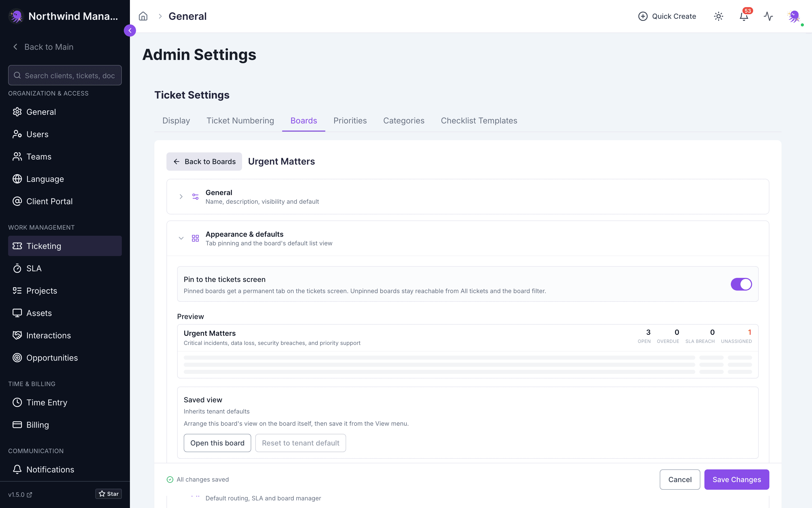Click the version v1.5.0 external link
This screenshot has width=812, height=508.
[x=20, y=495]
